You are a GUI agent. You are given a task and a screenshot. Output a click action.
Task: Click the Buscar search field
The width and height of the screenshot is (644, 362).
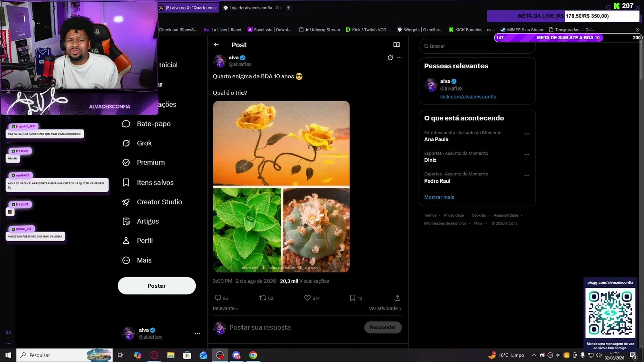[477, 46]
